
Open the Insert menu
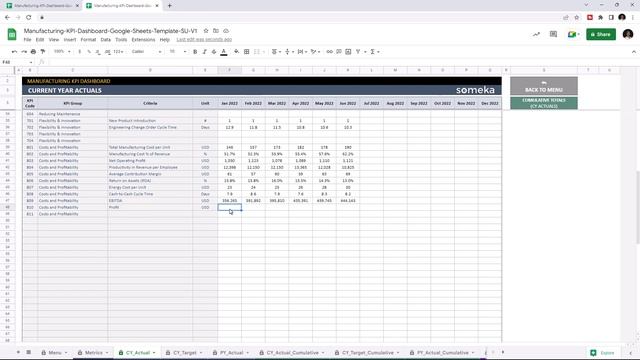(x=70, y=40)
